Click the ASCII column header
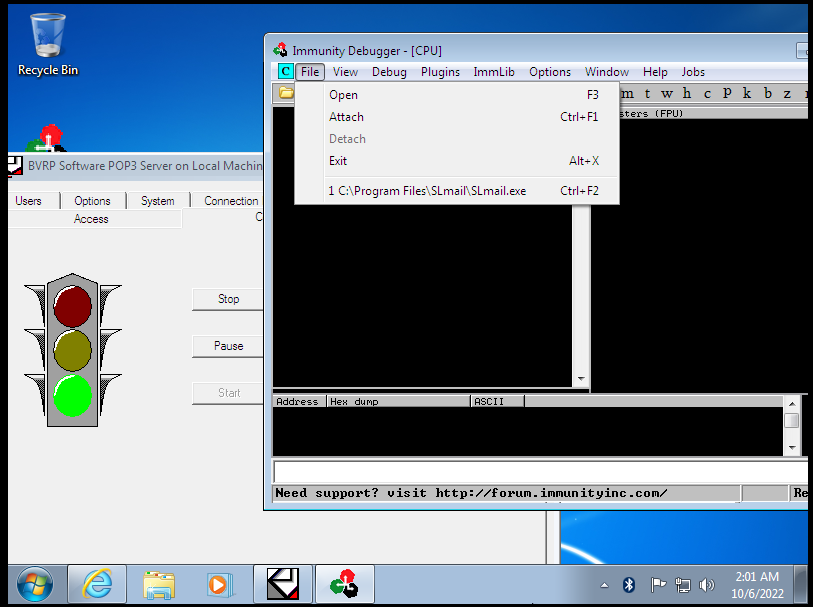Screen dimensions: 813x607 [498, 401]
